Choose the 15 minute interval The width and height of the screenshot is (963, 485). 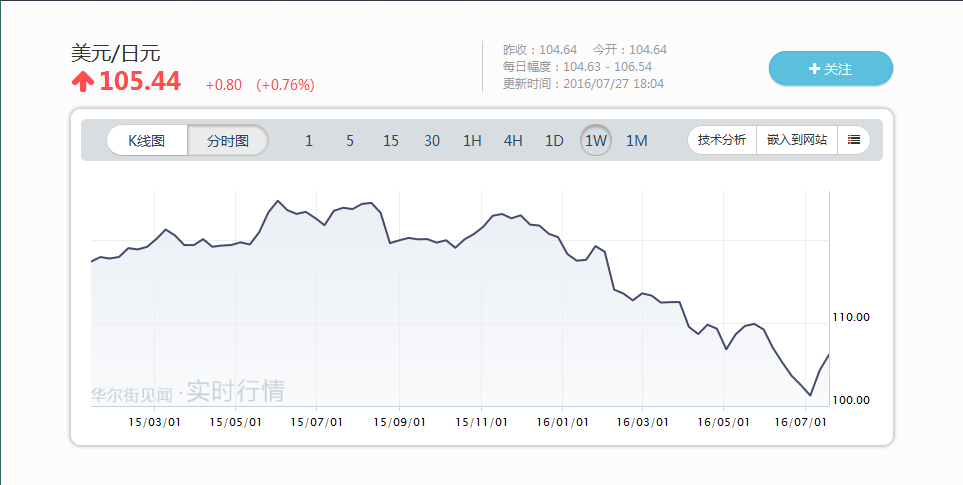[x=391, y=141]
